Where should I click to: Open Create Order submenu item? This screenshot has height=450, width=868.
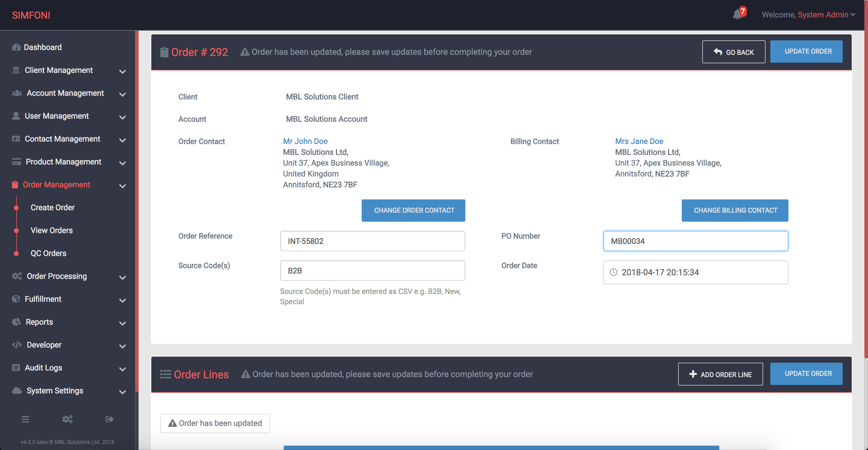pyautogui.click(x=52, y=208)
